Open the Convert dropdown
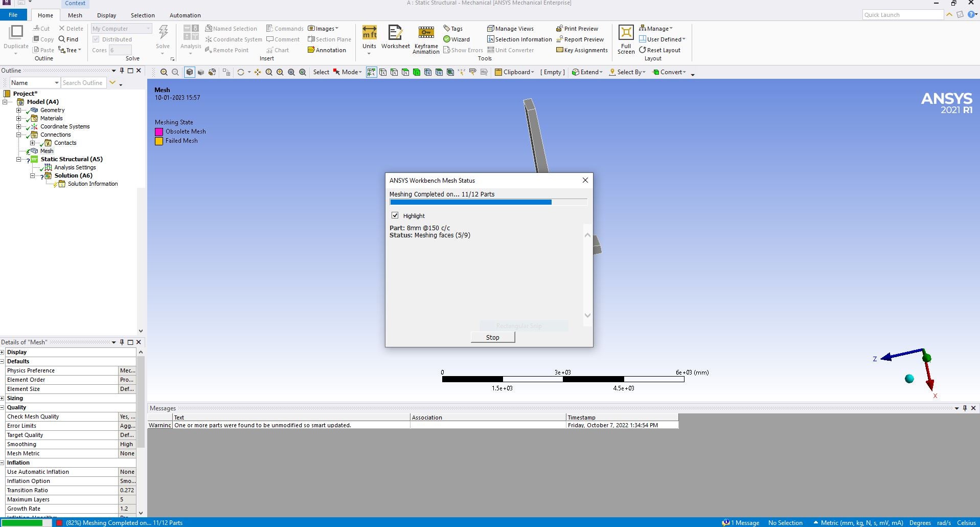 [x=669, y=72]
